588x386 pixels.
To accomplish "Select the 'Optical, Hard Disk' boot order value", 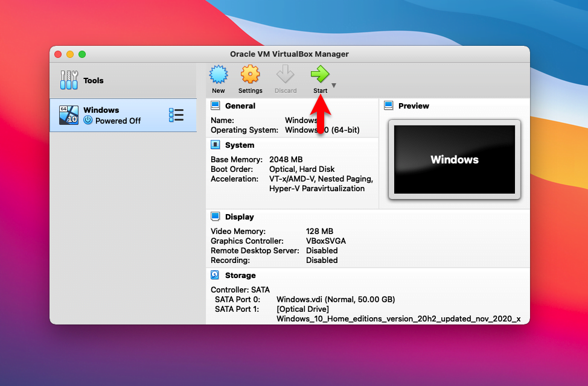I will 302,169.
